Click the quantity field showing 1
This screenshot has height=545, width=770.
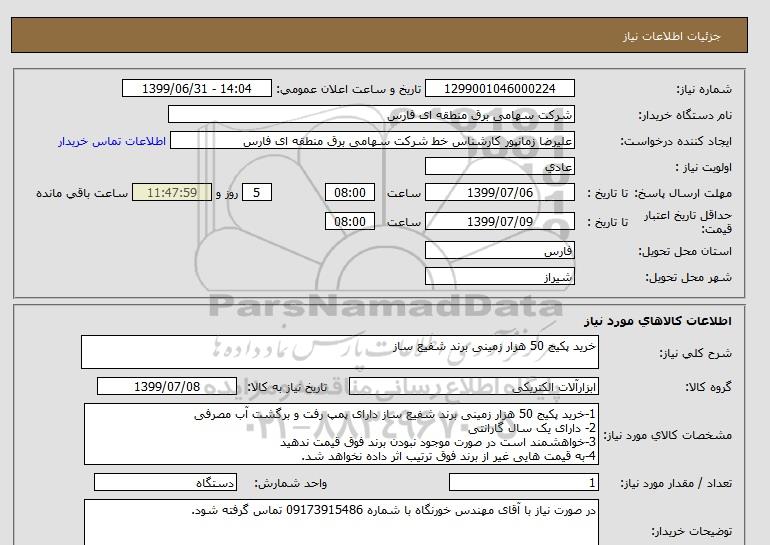coord(523,483)
